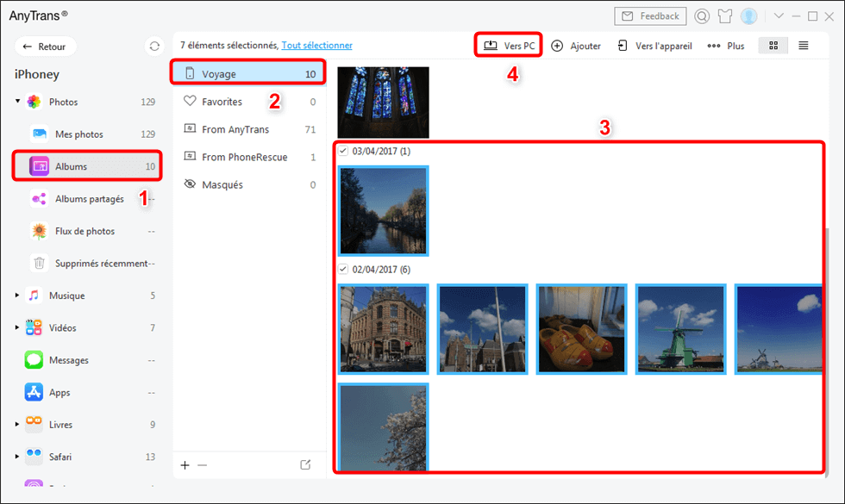
Task: Add a new album with plus button
Action: click(x=185, y=465)
